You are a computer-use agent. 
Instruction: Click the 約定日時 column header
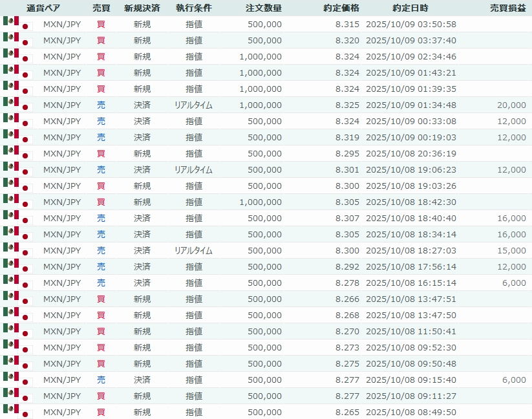point(410,8)
